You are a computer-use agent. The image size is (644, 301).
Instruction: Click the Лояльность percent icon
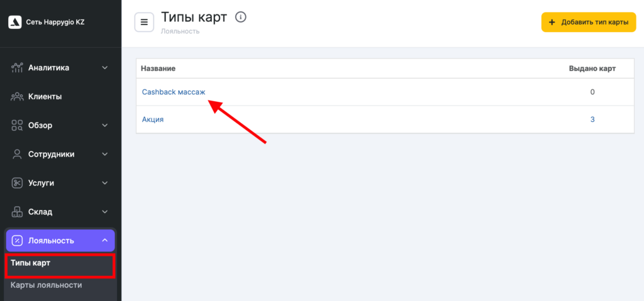pyautogui.click(x=18, y=240)
